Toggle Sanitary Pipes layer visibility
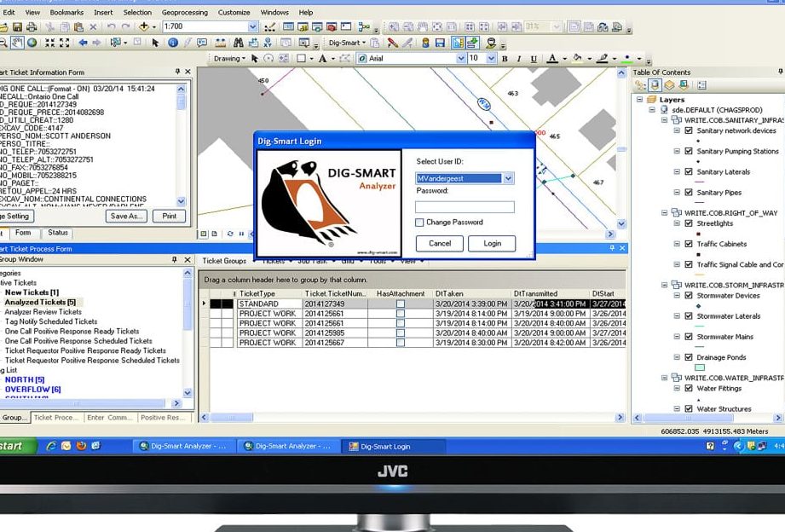785x532 pixels. [689, 193]
